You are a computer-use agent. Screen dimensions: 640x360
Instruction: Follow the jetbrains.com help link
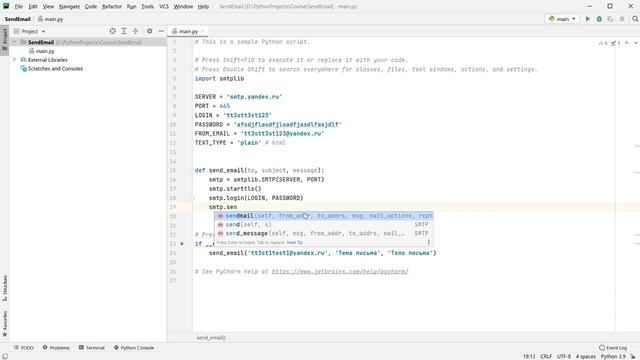pos(340,271)
